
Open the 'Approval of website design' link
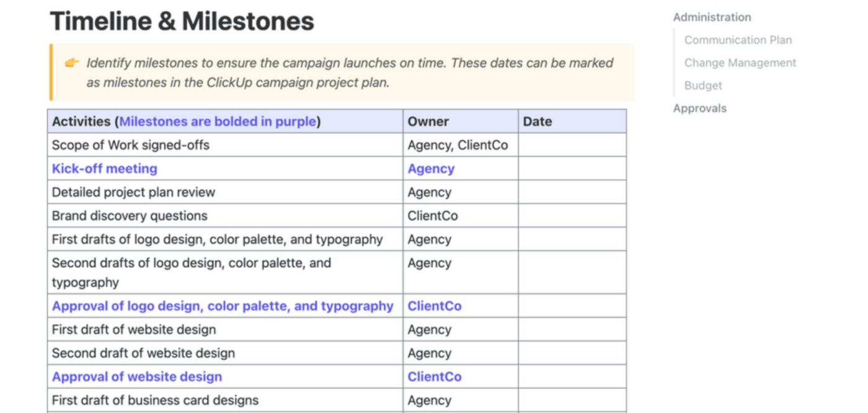click(136, 376)
